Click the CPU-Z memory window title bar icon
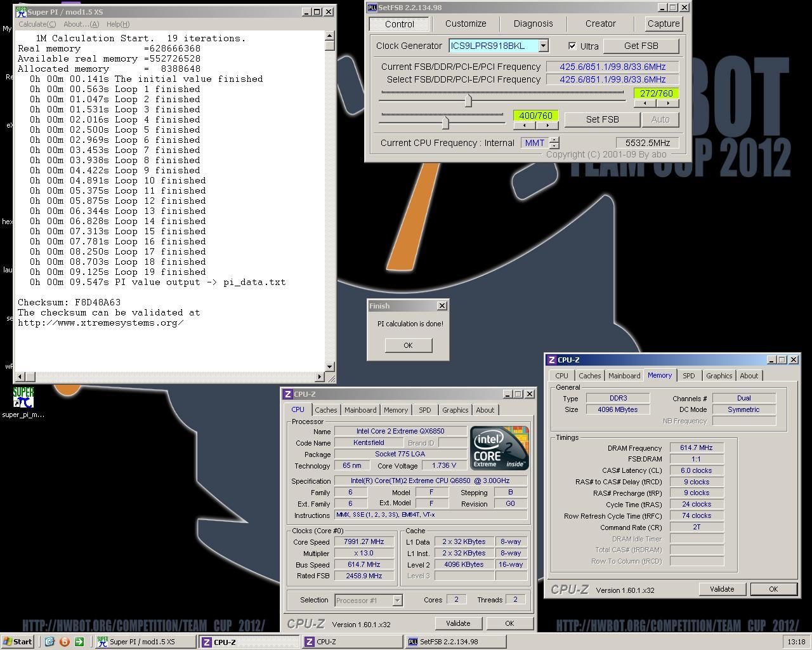This screenshot has height=650, width=812. (552, 360)
